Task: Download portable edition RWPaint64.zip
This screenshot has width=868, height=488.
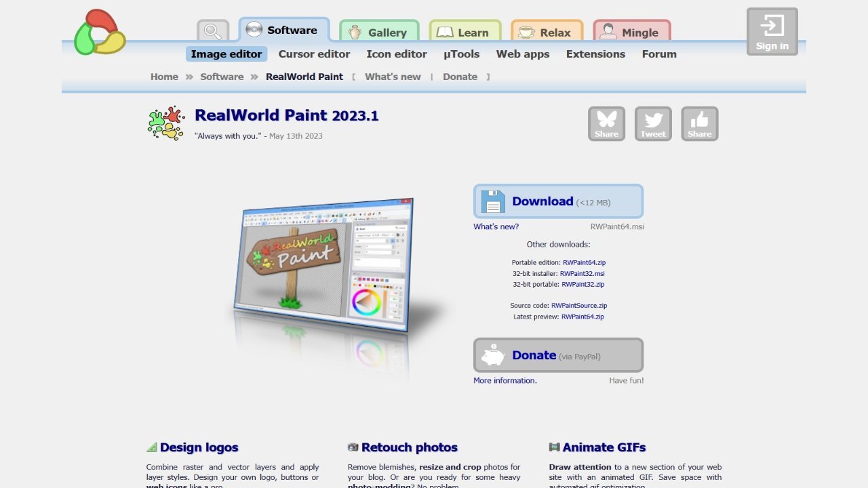Action: click(584, 262)
